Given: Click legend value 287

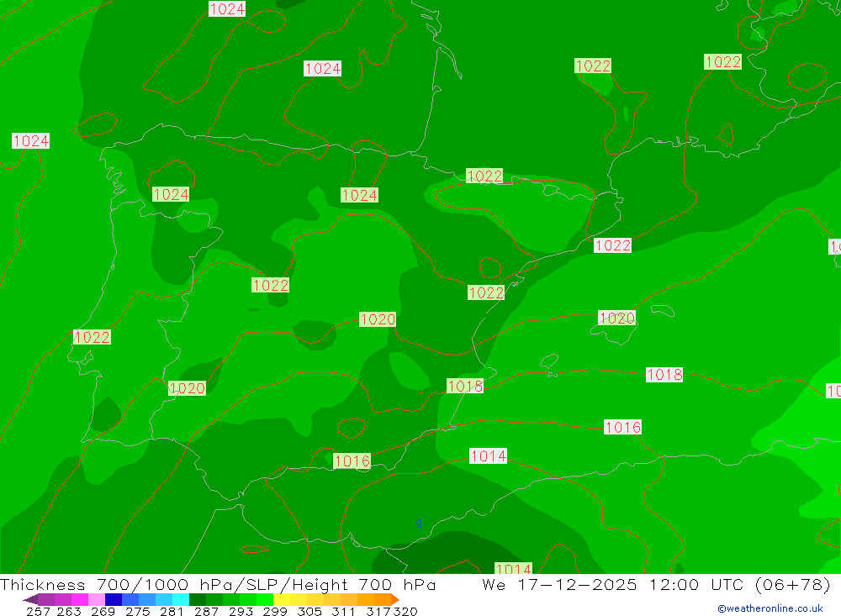Looking at the screenshot, I should point(206,611).
